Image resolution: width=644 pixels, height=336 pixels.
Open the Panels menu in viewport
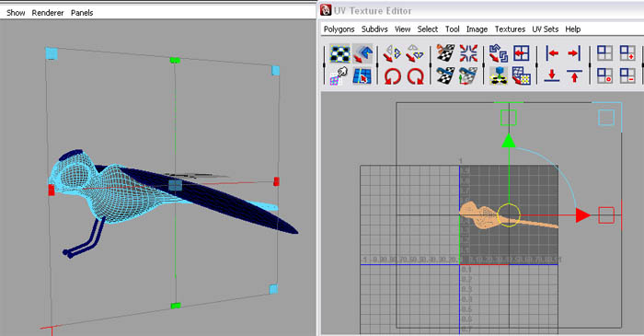(82, 13)
